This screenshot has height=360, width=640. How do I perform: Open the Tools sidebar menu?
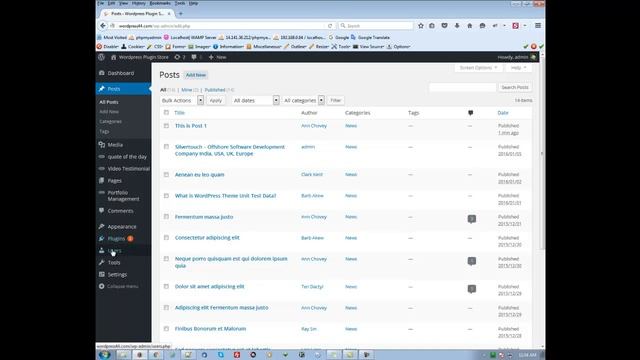pyautogui.click(x=114, y=262)
